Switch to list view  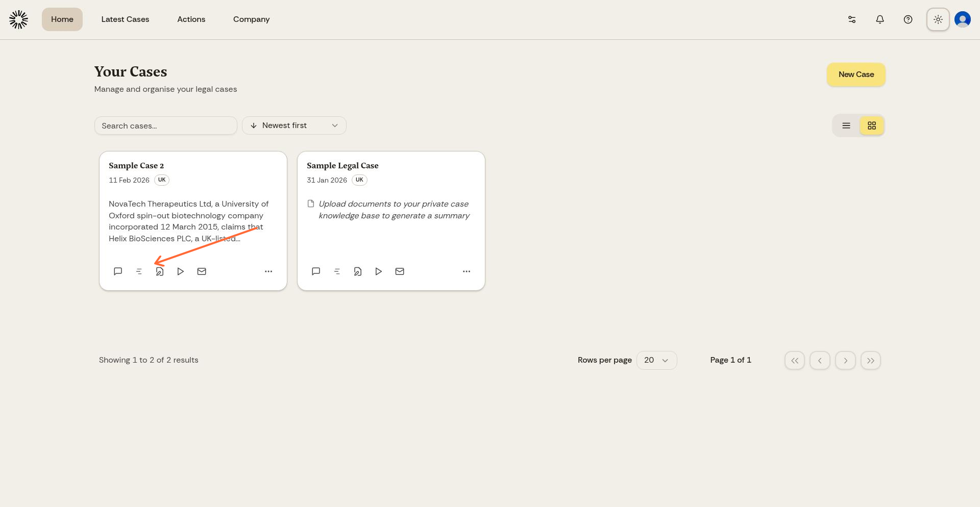coord(846,125)
